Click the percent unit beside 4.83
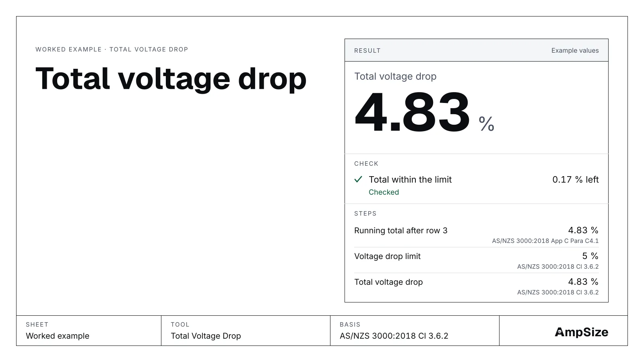Image resolution: width=644 pixels, height=362 pixels. (x=487, y=124)
